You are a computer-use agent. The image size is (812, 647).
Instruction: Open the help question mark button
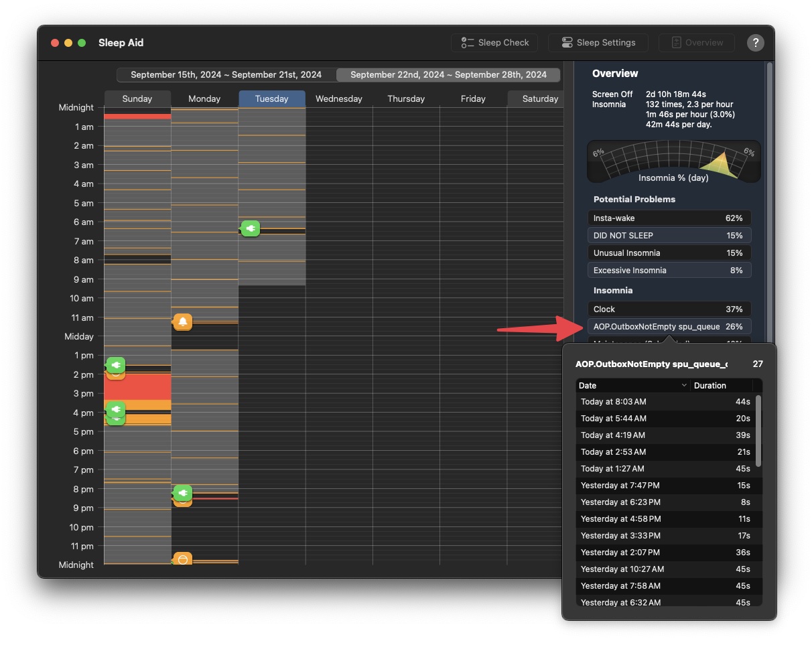[x=756, y=43]
